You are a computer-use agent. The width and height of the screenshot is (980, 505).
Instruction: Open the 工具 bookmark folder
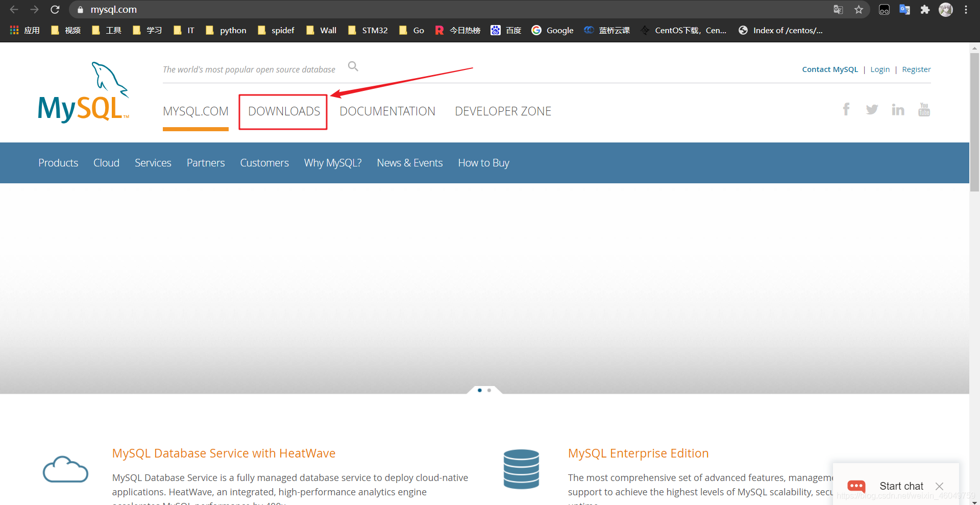point(107,30)
